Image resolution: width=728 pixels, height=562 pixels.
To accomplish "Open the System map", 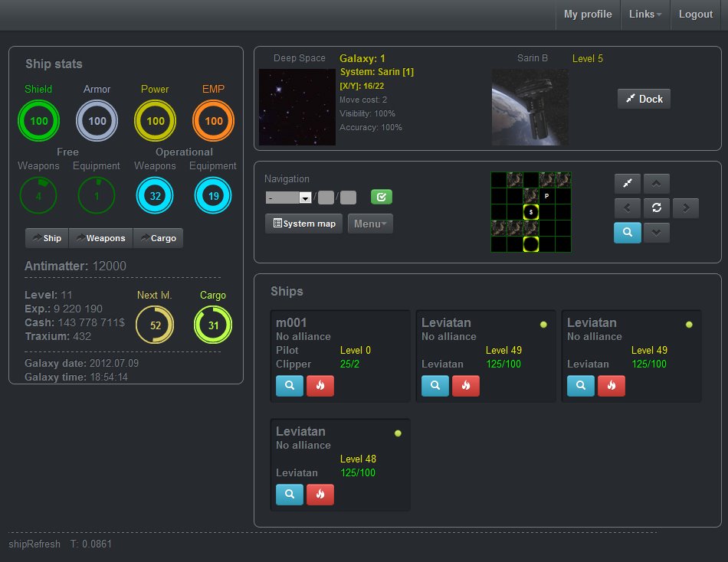I will (303, 224).
